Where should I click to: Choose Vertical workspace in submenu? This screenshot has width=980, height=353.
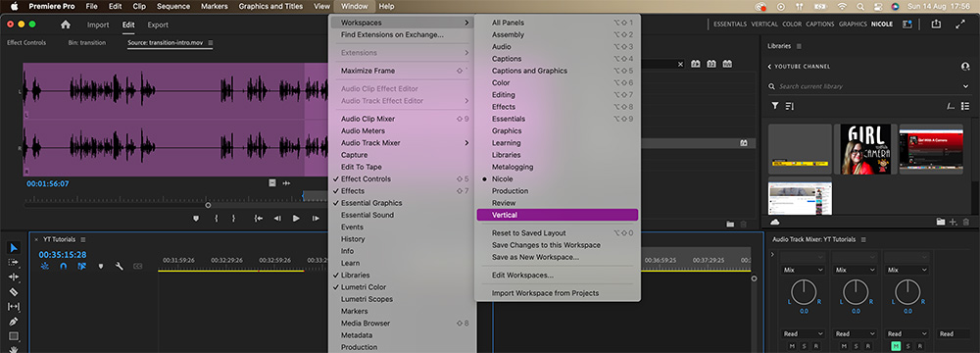coord(558,215)
